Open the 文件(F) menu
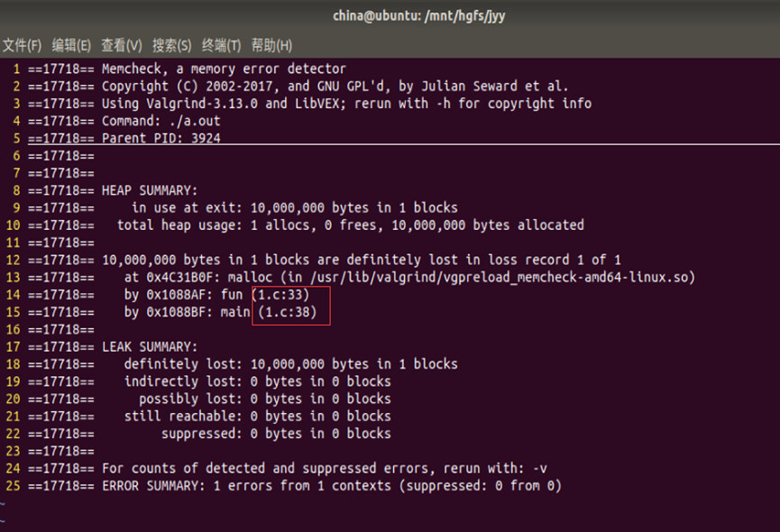Screen dimensions: 780x532 click(x=22, y=45)
